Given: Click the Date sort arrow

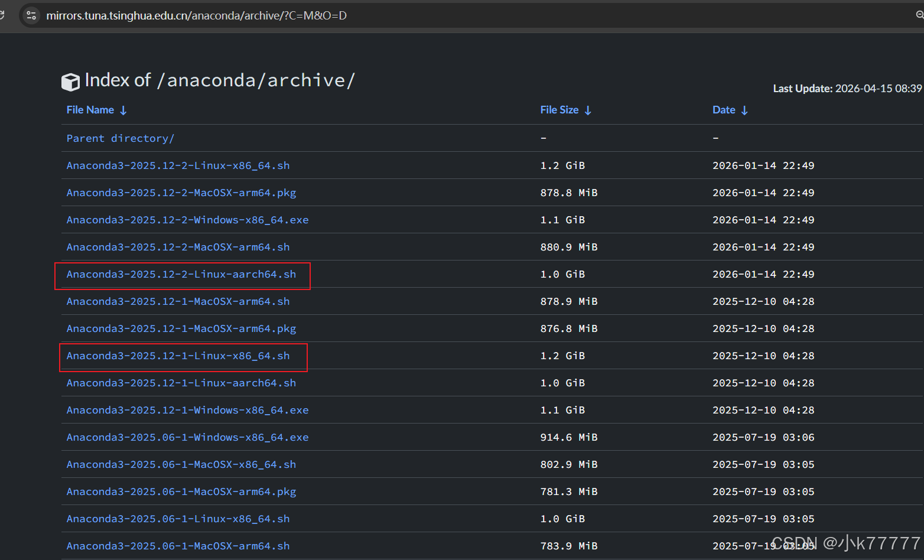Looking at the screenshot, I should tap(744, 110).
